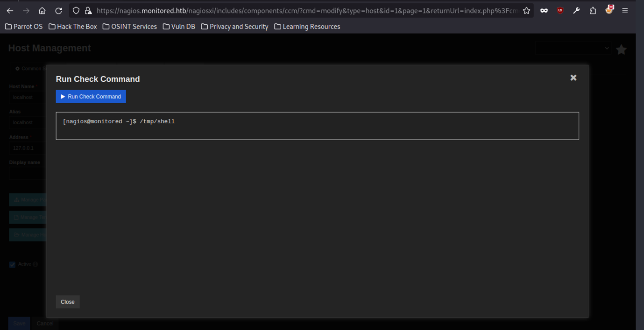
Task: Open the OSINT Services bookmarks folder
Action: [129, 27]
